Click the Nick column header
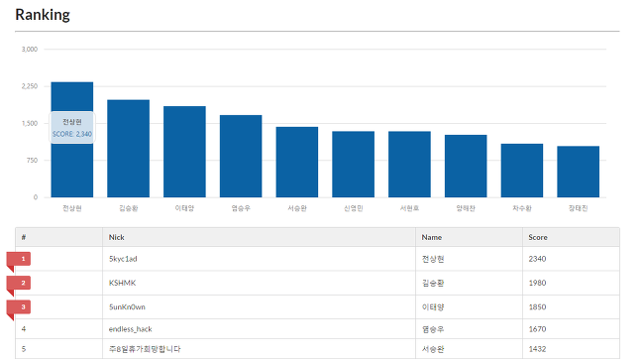 (260, 237)
